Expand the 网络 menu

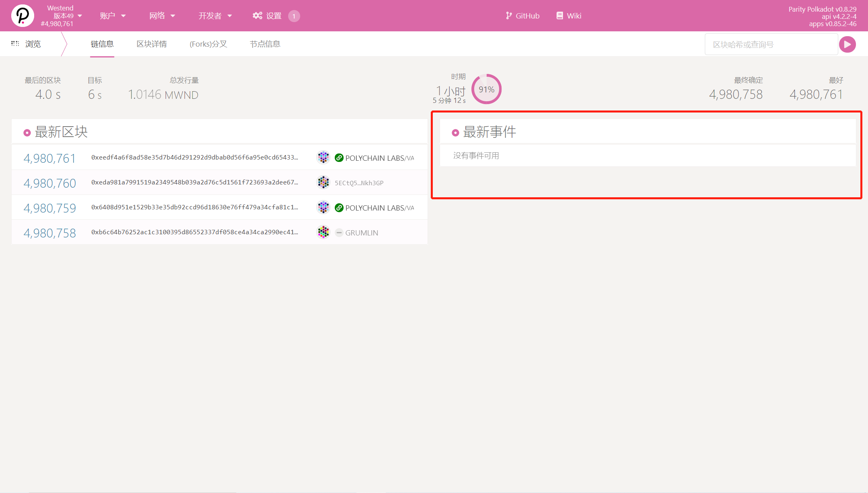(162, 16)
